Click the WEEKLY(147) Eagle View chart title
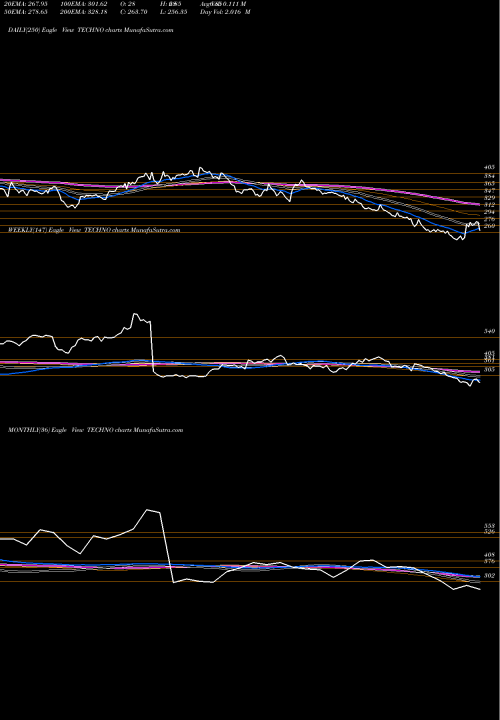The width and height of the screenshot is (500, 720). click(94, 230)
